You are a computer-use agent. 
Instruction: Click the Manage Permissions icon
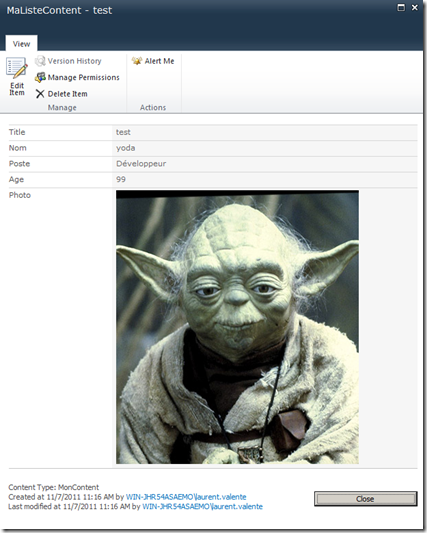(x=40, y=78)
